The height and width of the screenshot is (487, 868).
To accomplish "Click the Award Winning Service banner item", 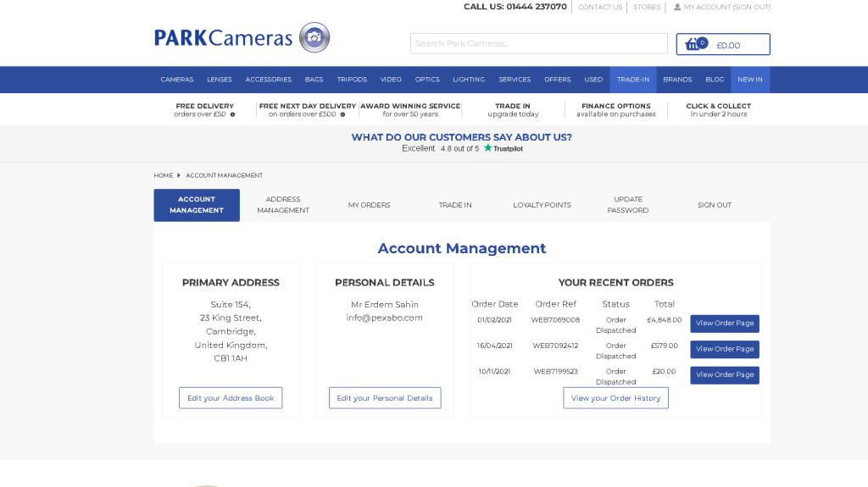I will point(410,109).
